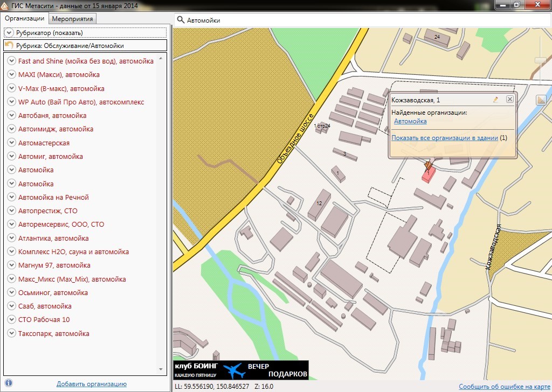Expand the Таксопарк, автомойка entry
The width and height of the screenshot is (552, 392).
coord(12,333)
